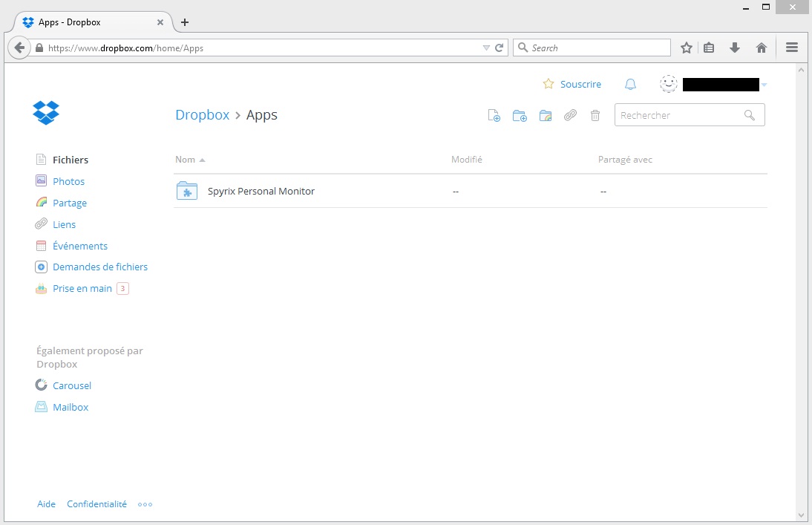This screenshot has width=812, height=525.
Task: Open the account name dropdown arrow
Action: [x=764, y=85]
